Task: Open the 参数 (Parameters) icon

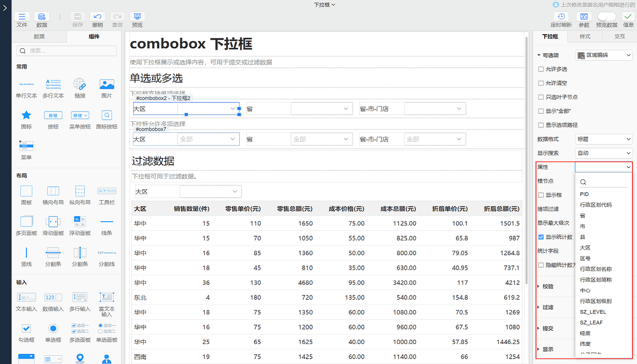Action: (x=584, y=17)
